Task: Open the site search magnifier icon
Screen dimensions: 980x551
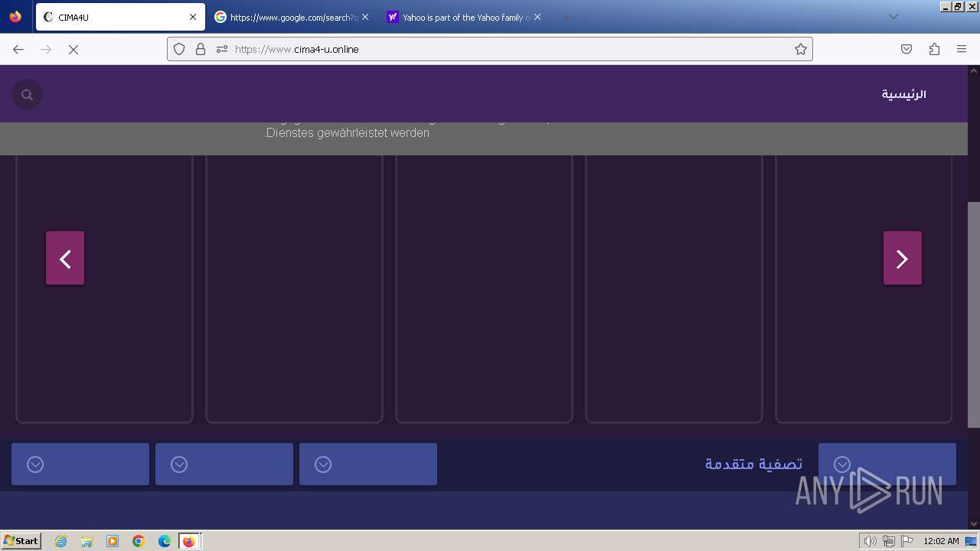Action: (x=27, y=94)
